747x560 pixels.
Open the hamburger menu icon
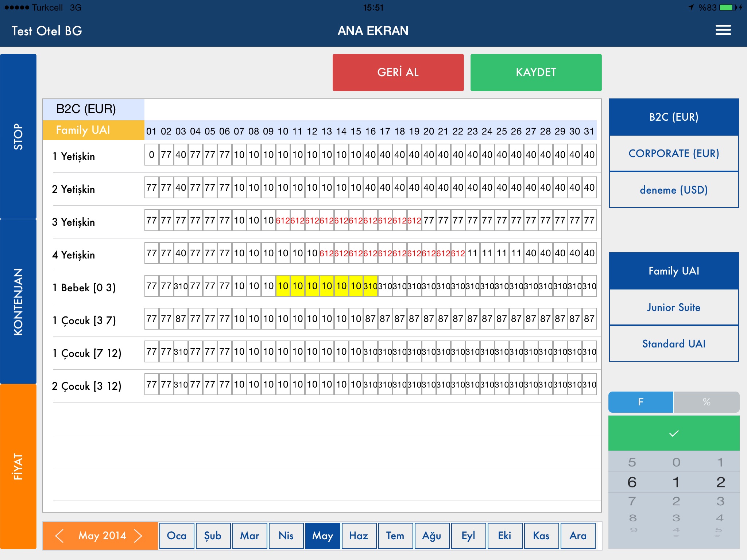pos(723,30)
